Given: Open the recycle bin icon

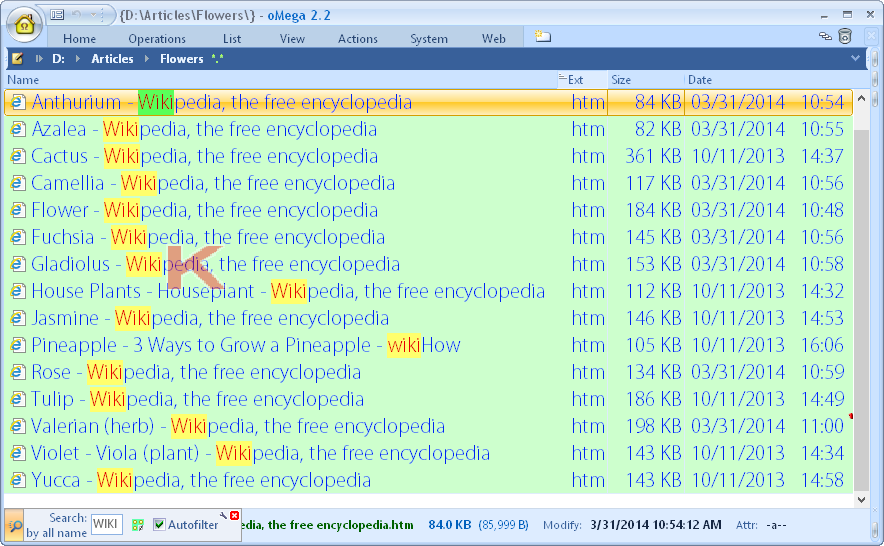Looking at the screenshot, I should [x=845, y=36].
